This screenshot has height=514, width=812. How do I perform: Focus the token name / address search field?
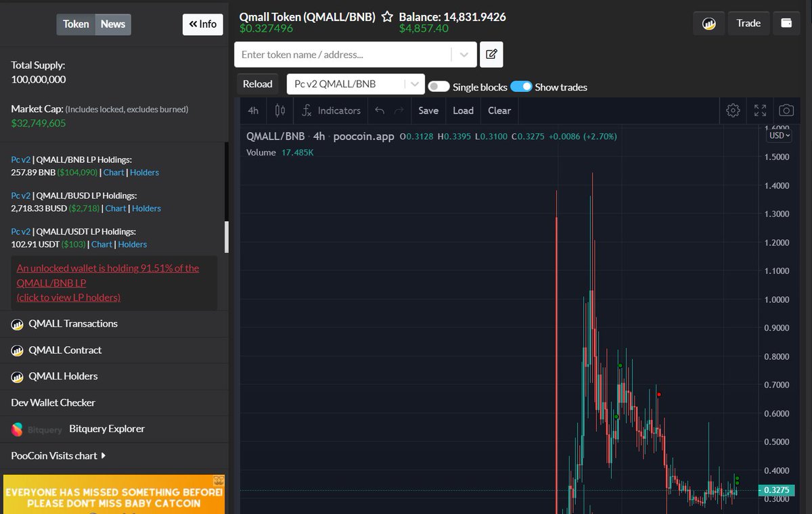tap(343, 55)
